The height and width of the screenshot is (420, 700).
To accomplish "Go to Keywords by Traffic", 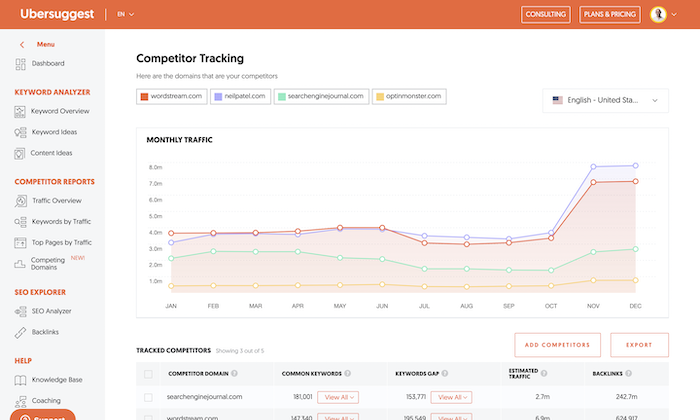I will pos(61,222).
